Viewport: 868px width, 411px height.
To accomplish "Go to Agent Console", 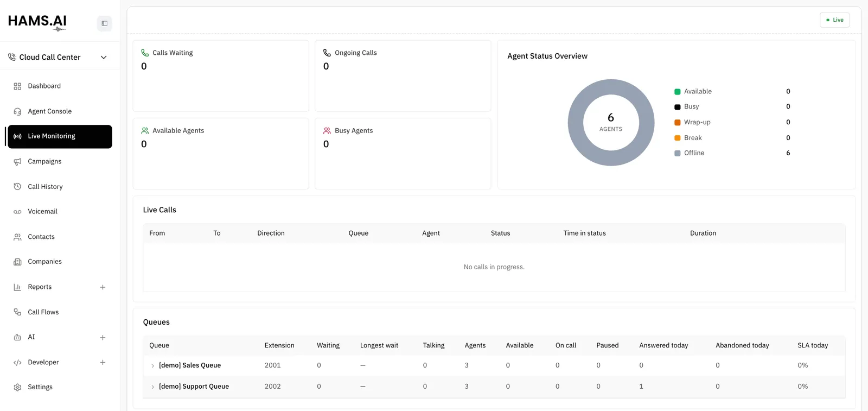I will pos(60,111).
